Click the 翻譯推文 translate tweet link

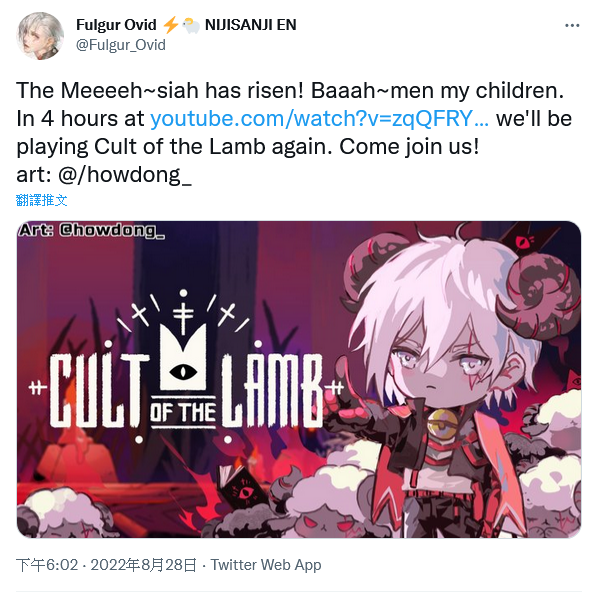[x=42, y=200]
